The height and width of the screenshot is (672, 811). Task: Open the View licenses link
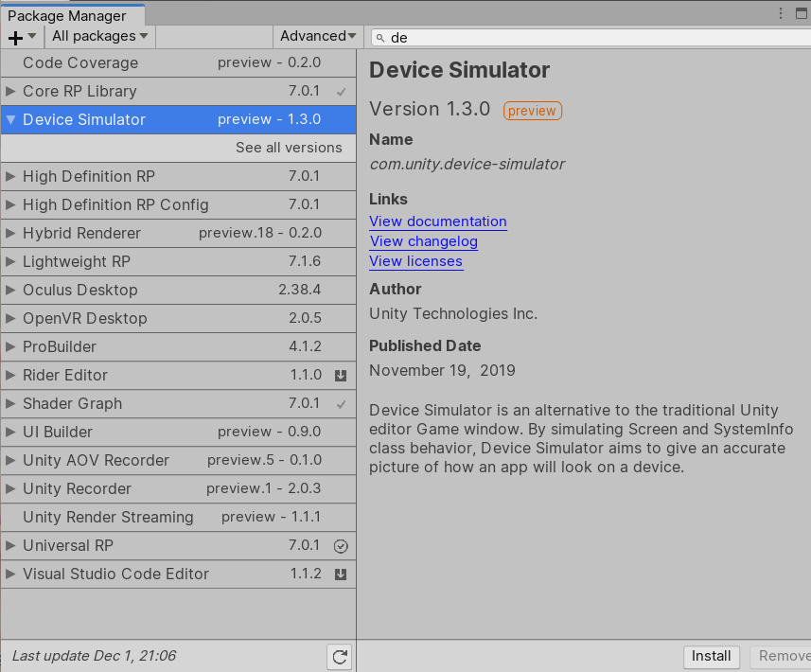click(x=415, y=261)
